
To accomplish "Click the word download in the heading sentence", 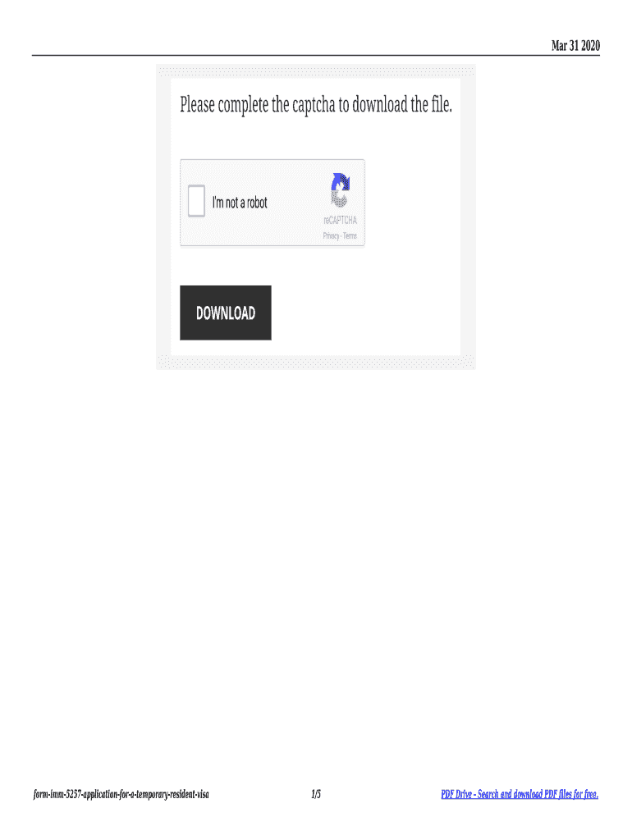I will tap(379, 104).
